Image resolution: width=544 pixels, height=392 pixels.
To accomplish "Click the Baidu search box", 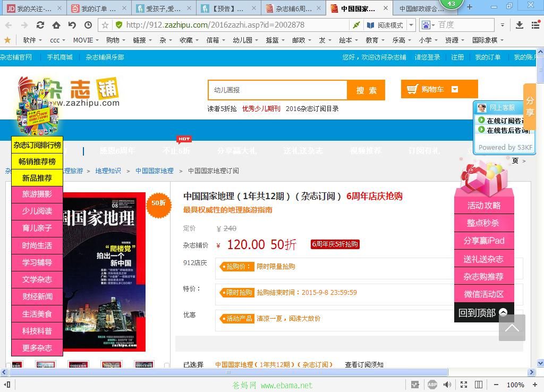I will (x=465, y=25).
